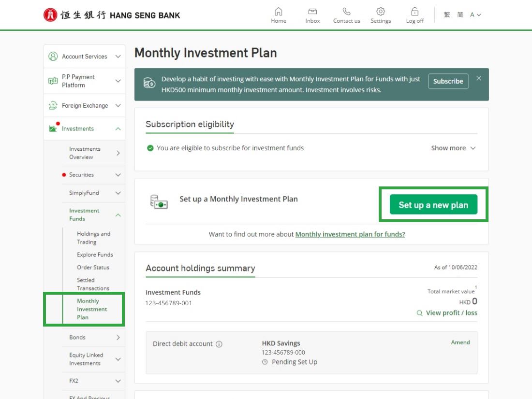Click the Account Services person icon
The image size is (532, 399).
pos(53,56)
